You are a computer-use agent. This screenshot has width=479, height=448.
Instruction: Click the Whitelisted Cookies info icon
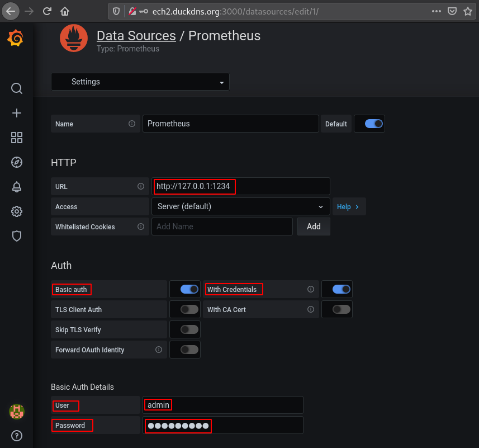140,227
